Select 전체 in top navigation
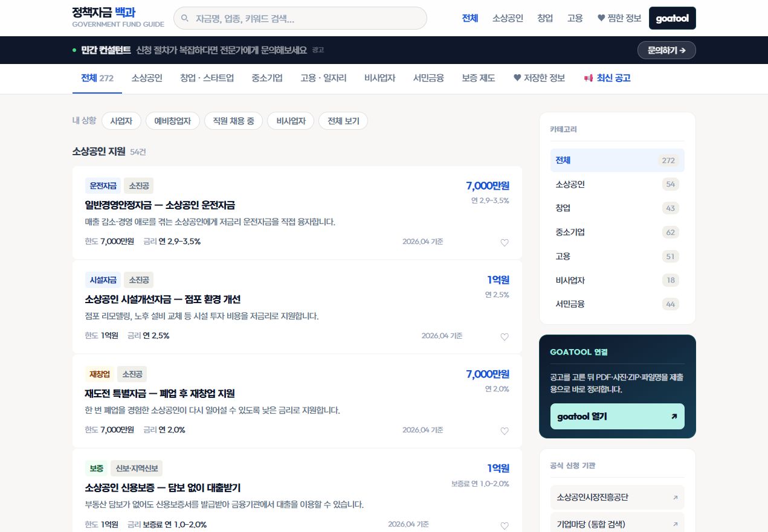The width and height of the screenshot is (768, 532). click(470, 18)
